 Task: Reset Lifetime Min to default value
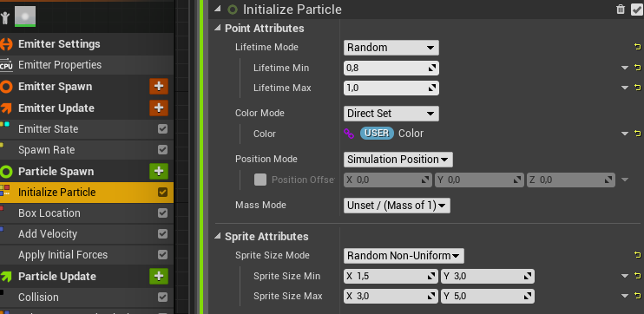click(x=637, y=67)
